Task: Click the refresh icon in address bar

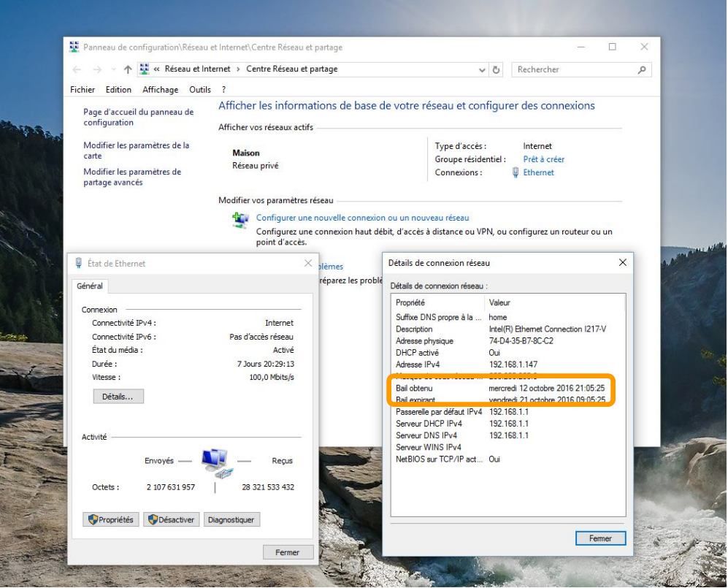Action: (x=497, y=69)
